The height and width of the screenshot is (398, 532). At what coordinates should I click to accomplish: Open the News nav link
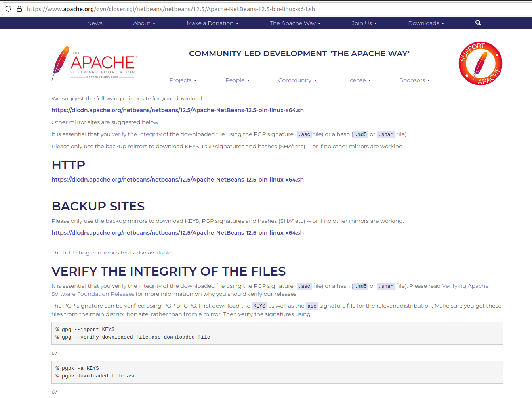tap(95, 23)
